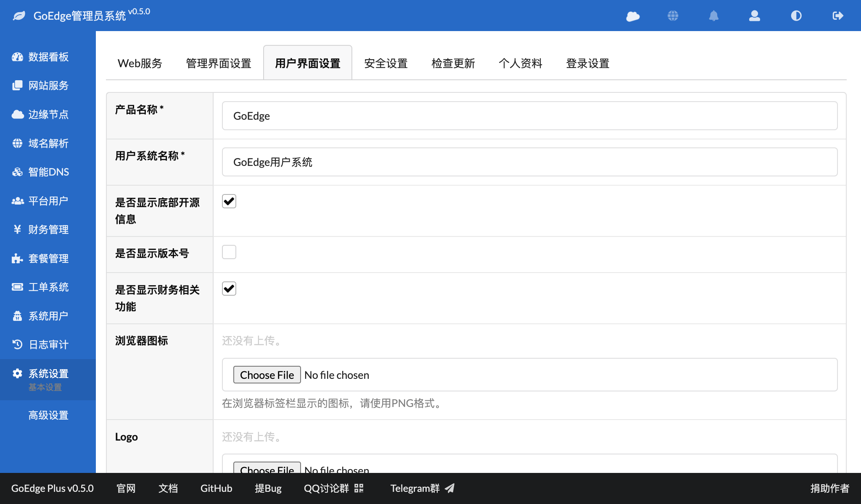Click the logout arrow icon
Viewport: 861px width, 504px height.
pyautogui.click(x=838, y=16)
